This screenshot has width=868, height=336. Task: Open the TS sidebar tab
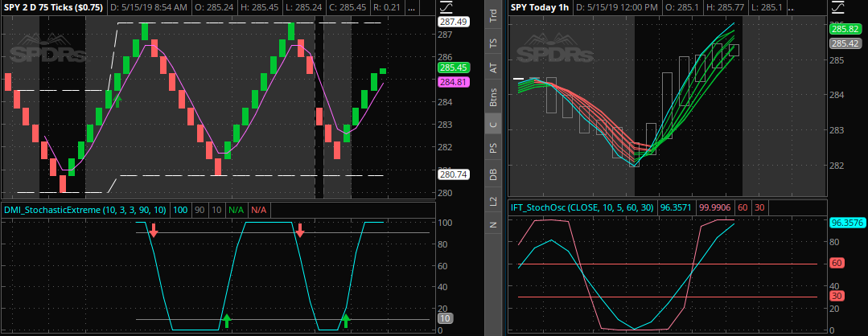[493, 42]
